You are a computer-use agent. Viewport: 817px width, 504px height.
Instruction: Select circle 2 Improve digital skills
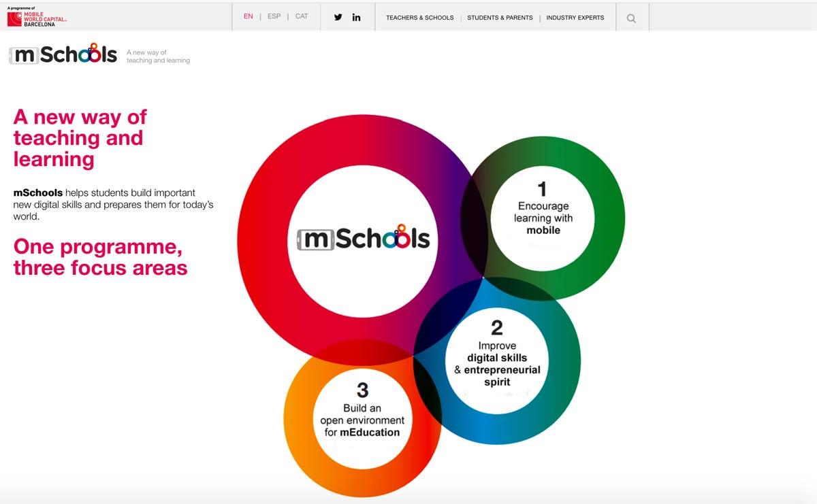(x=497, y=361)
